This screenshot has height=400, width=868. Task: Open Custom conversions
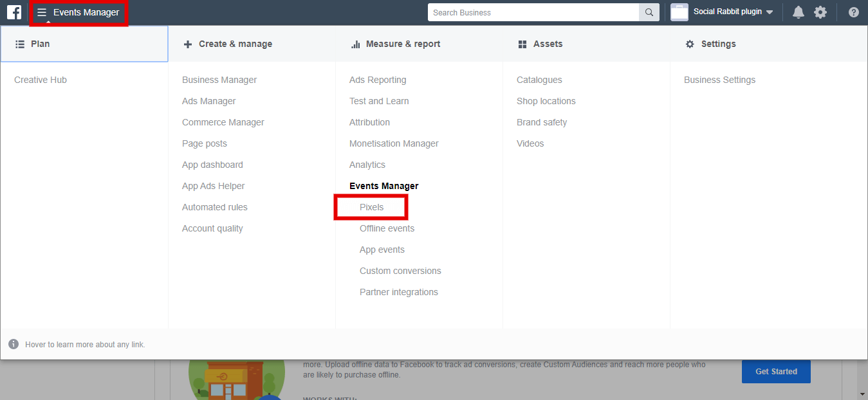pos(400,271)
